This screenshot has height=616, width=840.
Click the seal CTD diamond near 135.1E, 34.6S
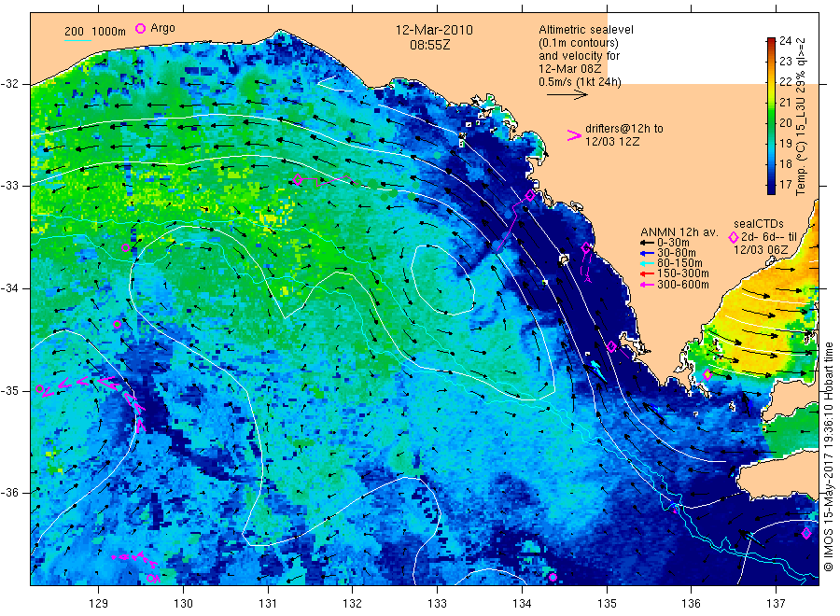click(611, 346)
